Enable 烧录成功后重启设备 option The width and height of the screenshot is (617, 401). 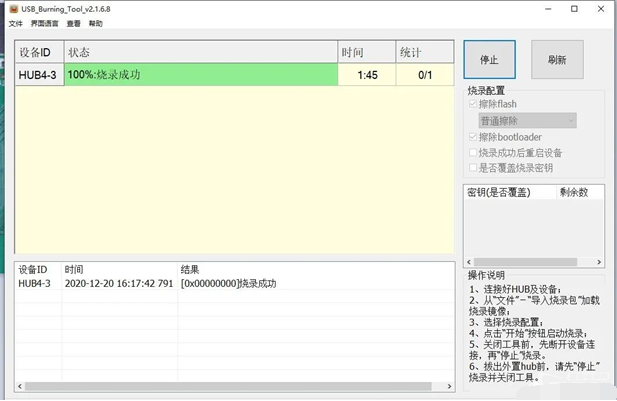pos(473,153)
